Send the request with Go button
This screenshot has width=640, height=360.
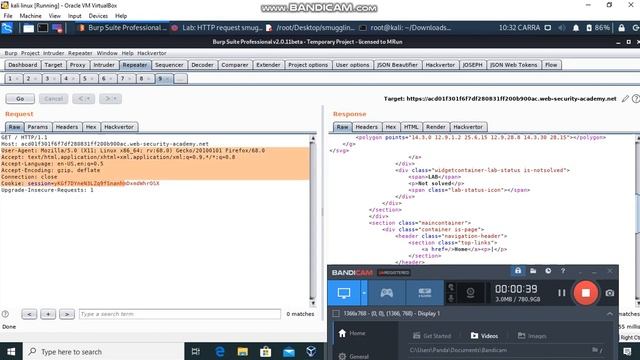pos(20,98)
